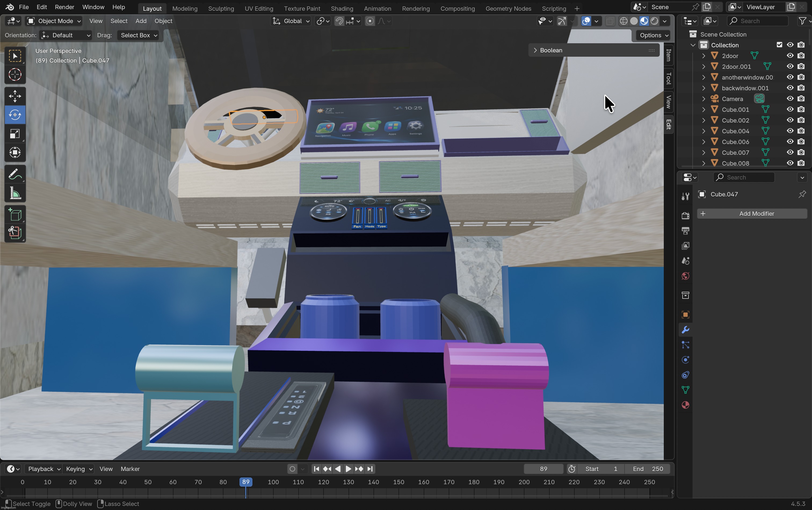Image resolution: width=812 pixels, height=510 pixels.
Task: Select the Move tool in the toolbar
Action: [x=15, y=96]
